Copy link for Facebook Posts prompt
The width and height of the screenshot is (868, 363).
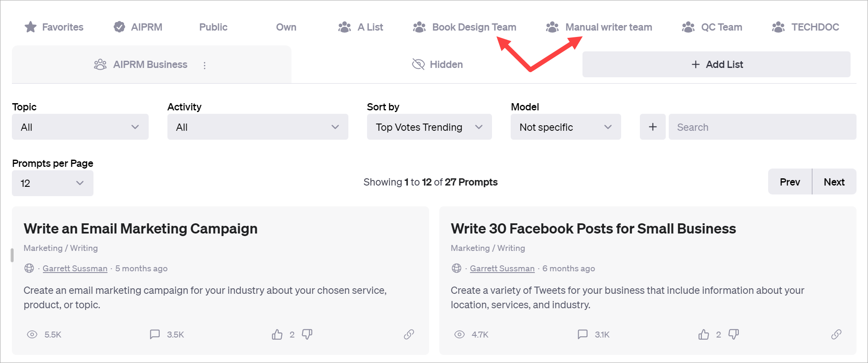coord(836,335)
